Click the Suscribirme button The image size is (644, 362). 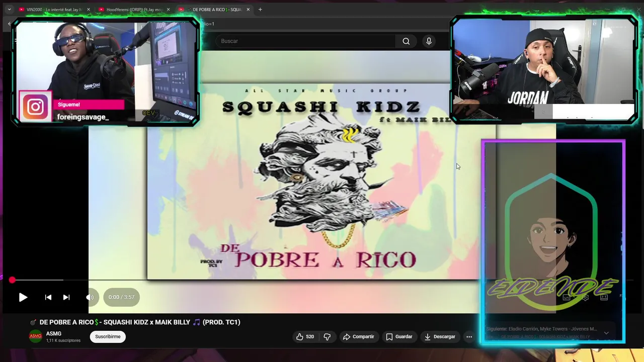[x=108, y=337]
